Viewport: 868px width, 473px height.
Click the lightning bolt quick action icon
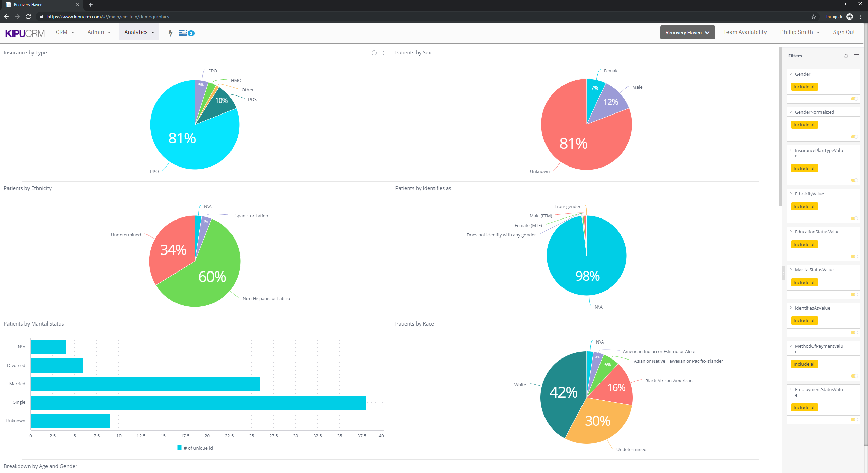point(171,33)
